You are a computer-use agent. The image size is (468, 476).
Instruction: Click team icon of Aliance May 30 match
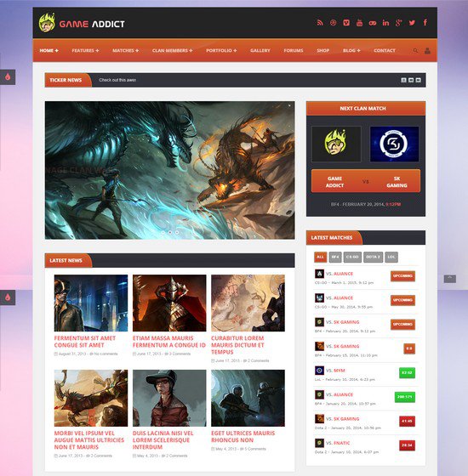click(319, 297)
